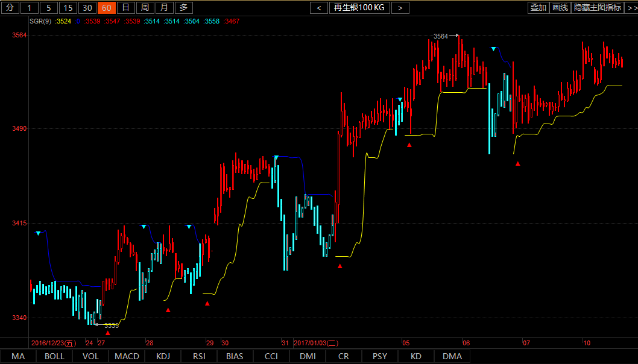The image size is (638, 364).
Task: Open the CCI indicator tab
Action: 271,356
